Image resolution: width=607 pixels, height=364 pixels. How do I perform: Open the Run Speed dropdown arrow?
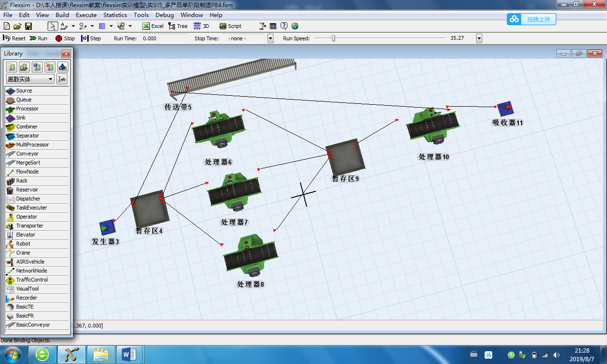(x=479, y=38)
